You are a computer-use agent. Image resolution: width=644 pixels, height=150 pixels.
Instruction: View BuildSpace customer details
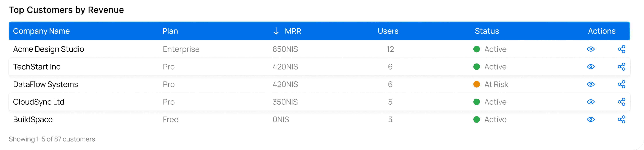coord(590,120)
